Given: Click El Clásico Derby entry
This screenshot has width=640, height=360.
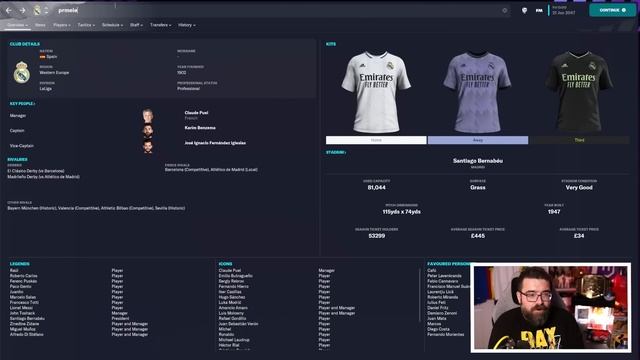Looking at the screenshot, I should click(x=36, y=171).
